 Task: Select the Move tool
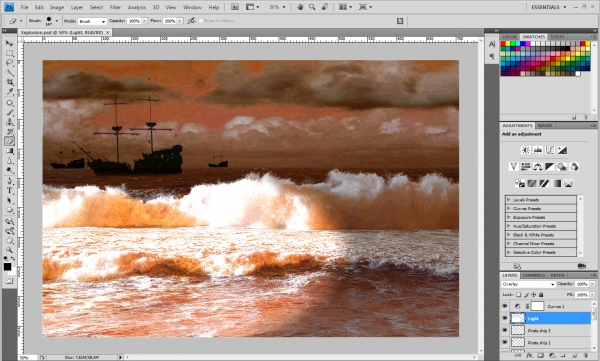(x=9, y=44)
